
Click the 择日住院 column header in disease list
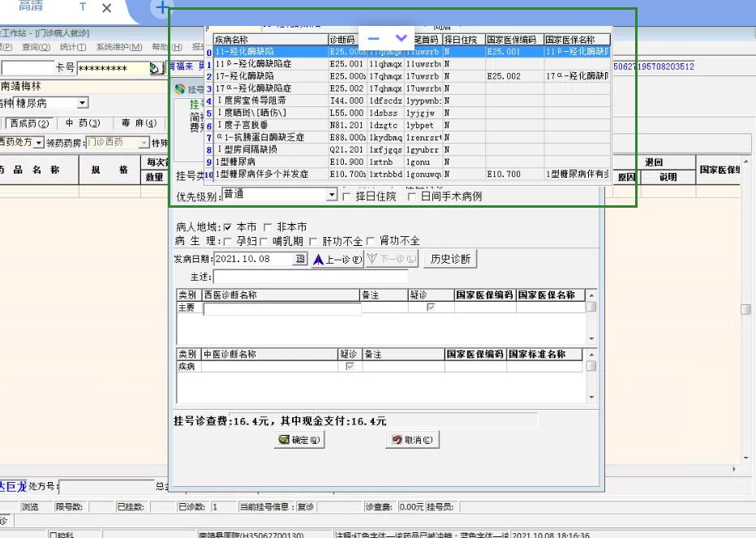coord(463,40)
